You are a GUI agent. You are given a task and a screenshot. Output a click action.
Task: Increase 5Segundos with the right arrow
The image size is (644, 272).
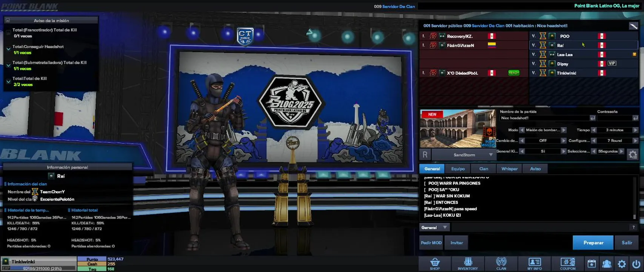(x=621, y=151)
